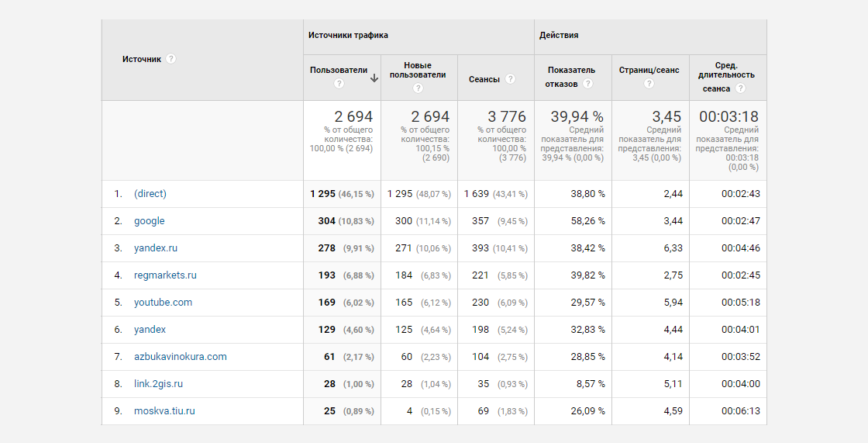The image size is (868, 443).
Task: Open the regmarkets.ru source link
Action: pyautogui.click(x=165, y=275)
